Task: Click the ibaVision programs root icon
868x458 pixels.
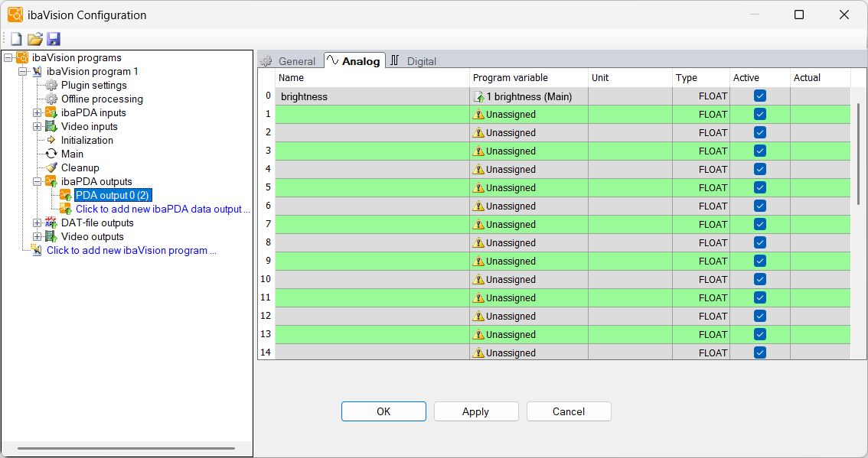Action: click(x=22, y=57)
